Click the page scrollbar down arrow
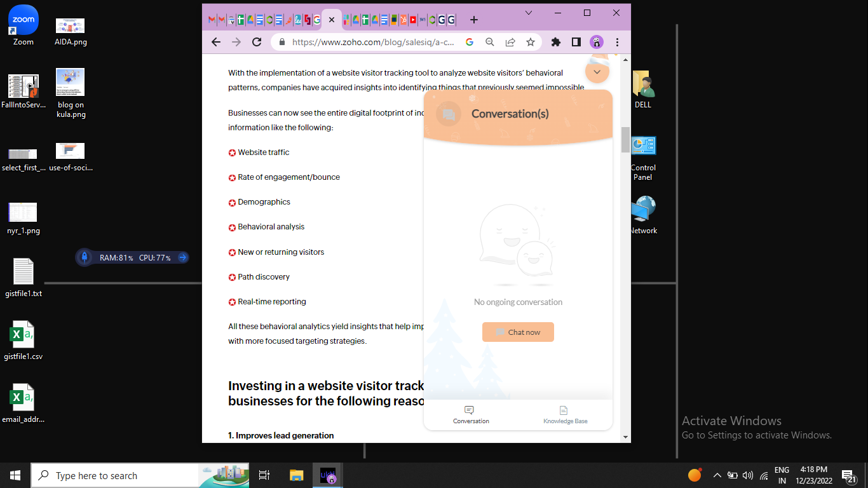 (x=625, y=437)
